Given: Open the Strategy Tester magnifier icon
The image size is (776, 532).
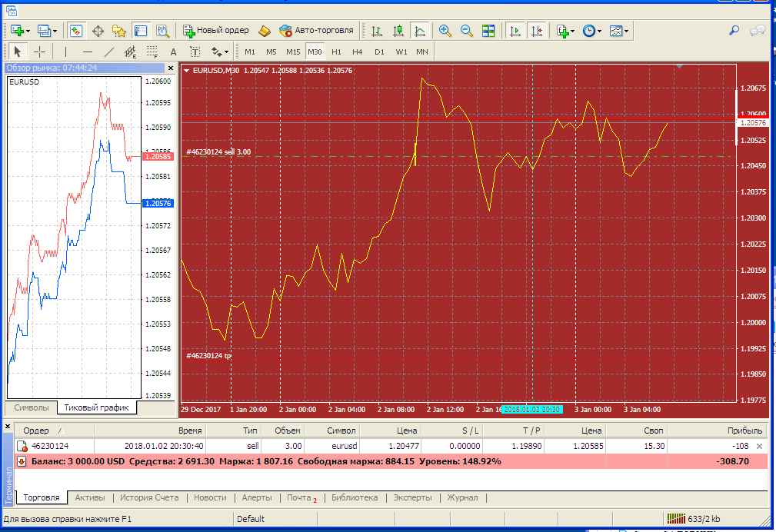Looking at the screenshot, I should [162, 31].
